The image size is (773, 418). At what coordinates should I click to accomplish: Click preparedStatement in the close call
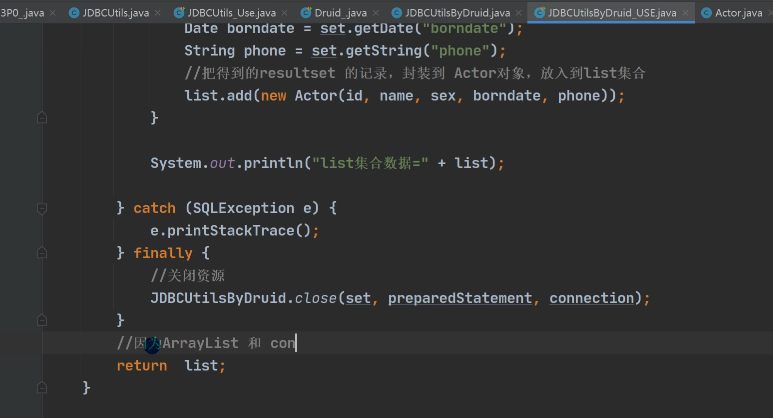point(459,298)
